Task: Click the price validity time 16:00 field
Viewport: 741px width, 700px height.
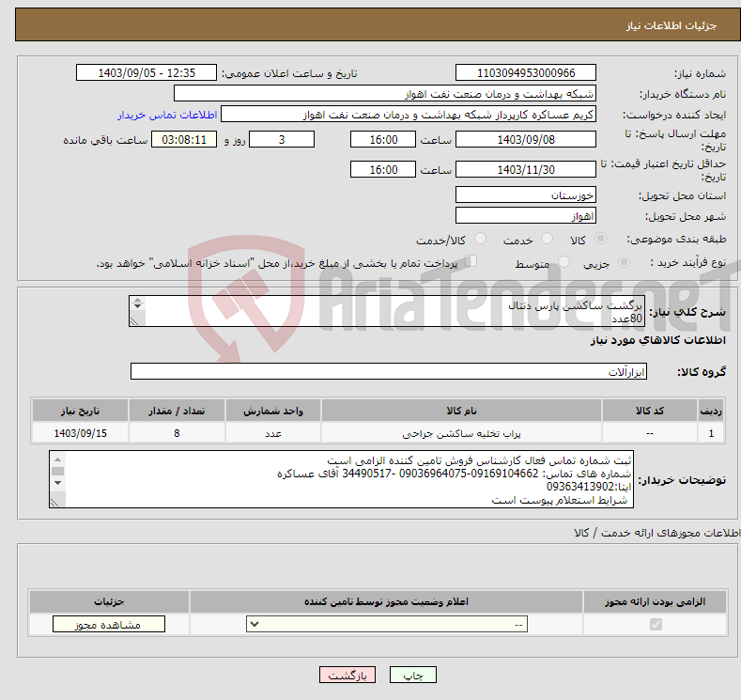Action: click(x=383, y=169)
